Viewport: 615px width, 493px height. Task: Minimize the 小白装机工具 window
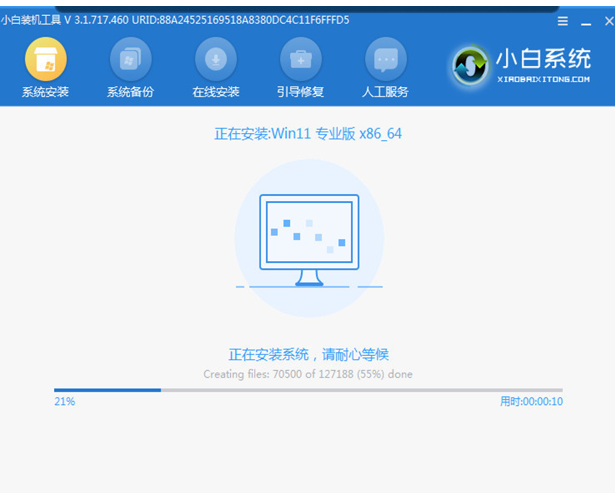click(582, 20)
